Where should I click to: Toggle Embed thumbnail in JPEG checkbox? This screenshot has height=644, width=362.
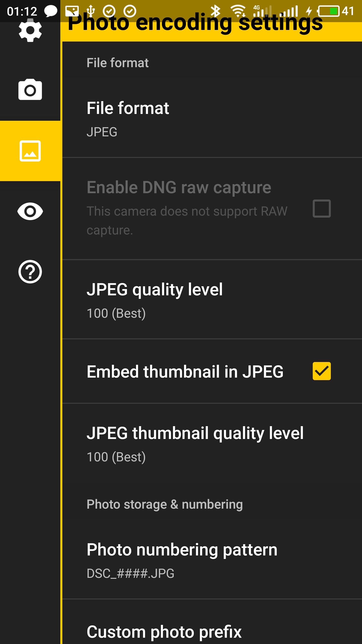(322, 371)
